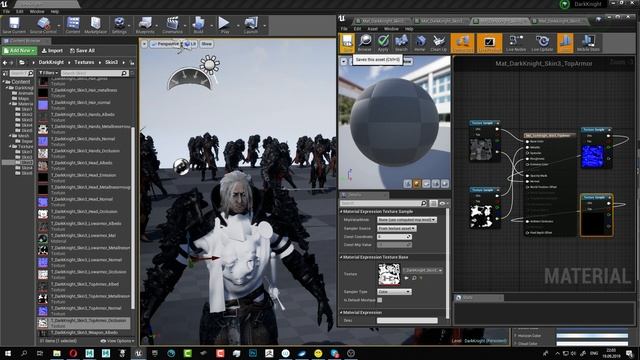Click the Details panel search field
Image resolution: width=640 pixels, height=360 pixels.
[384, 203]
